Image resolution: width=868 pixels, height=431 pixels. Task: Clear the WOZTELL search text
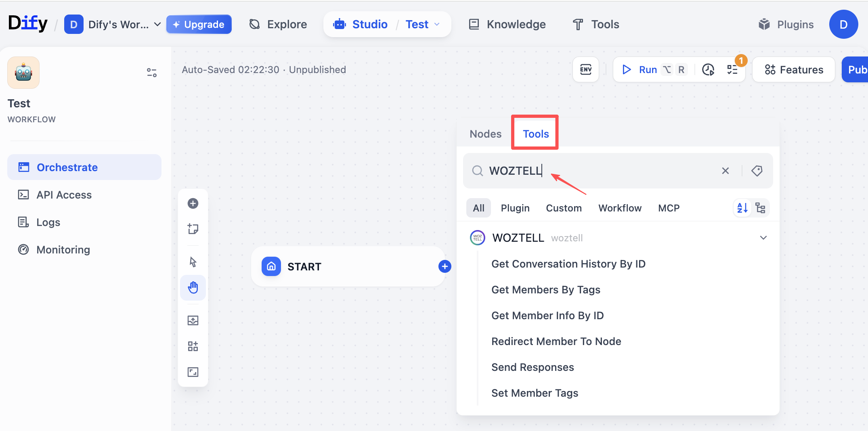click(725, 171)
